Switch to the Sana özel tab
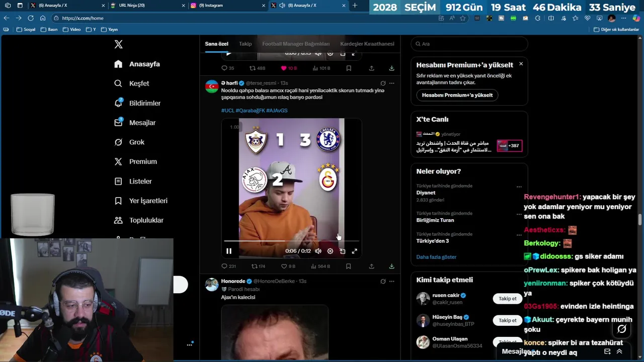The height and width of the screenshot is (362, 644). (x=216, y=44)
